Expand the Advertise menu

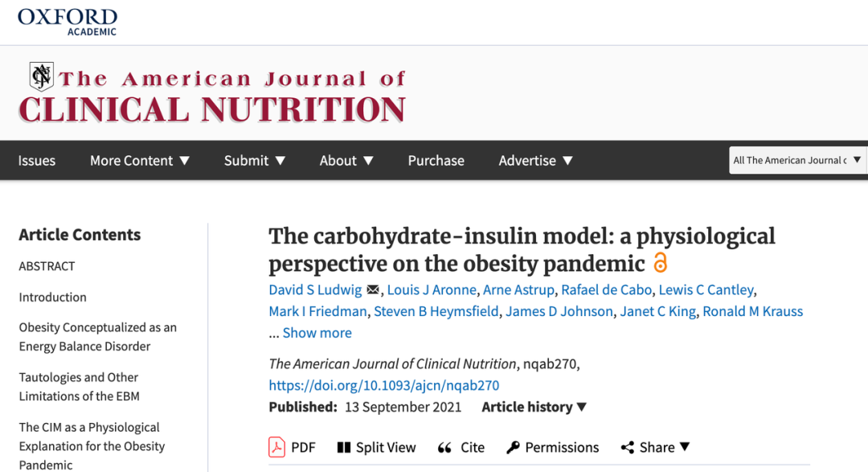pyautogui.click(x=536, y=161)
